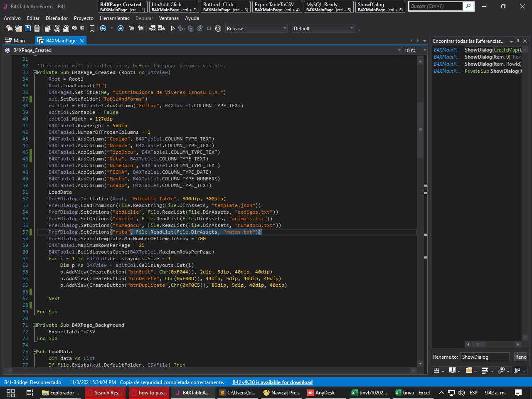Click the restart circular arrow icon

point(218,28)
